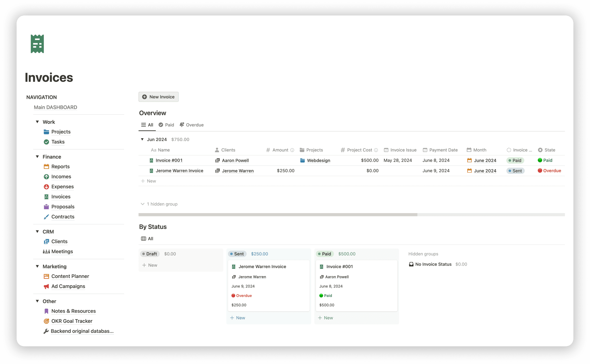Viewport: 590px width, 364px height.
Task: Click the Proposals purple briefcase icon
Action: (46, 207)
